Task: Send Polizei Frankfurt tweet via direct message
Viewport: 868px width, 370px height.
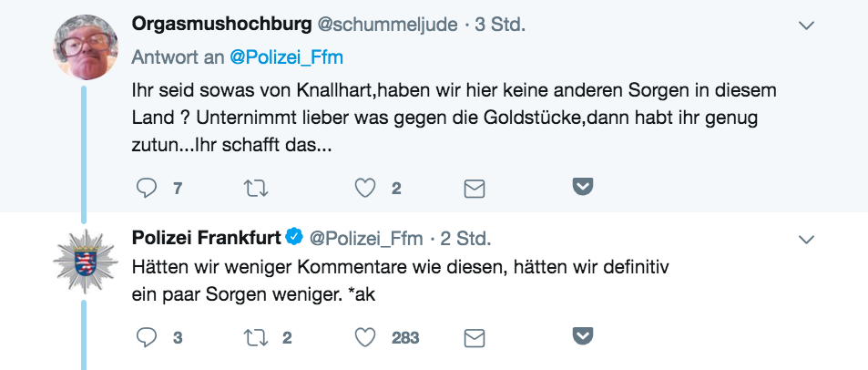Action: pyautogui.click(x=475, y=338)
